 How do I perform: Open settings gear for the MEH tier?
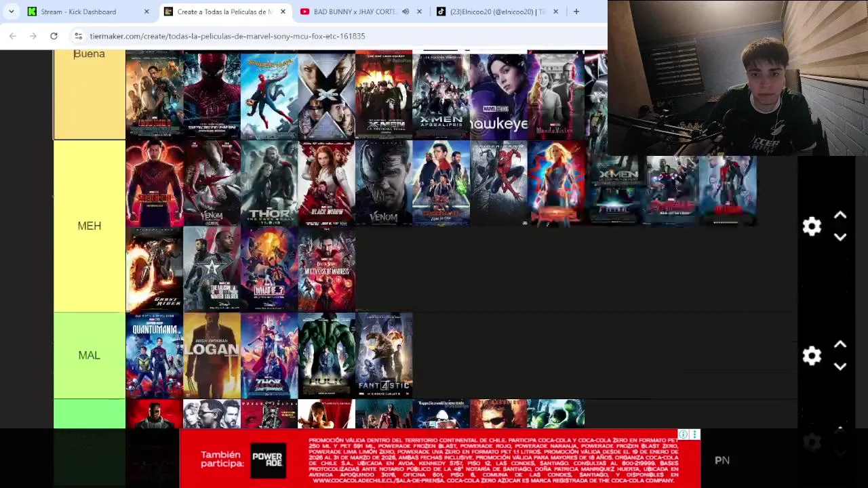pos(812,226)
